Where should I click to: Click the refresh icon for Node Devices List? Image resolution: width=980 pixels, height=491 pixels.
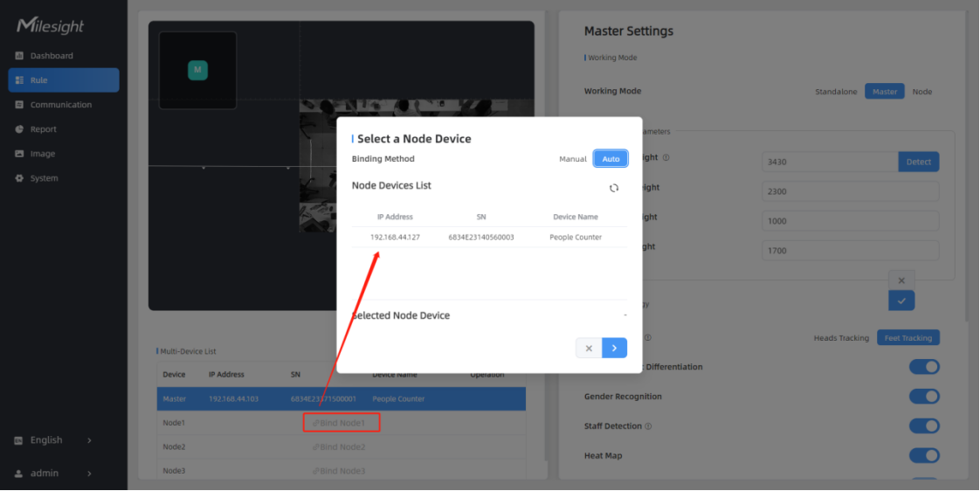614,188
